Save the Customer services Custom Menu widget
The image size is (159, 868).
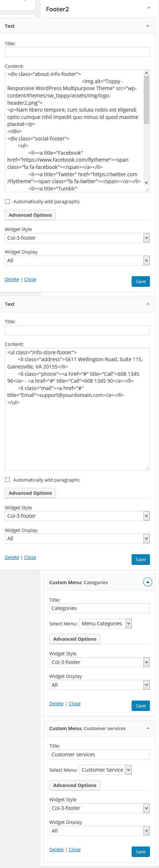[x=141, y=852]
